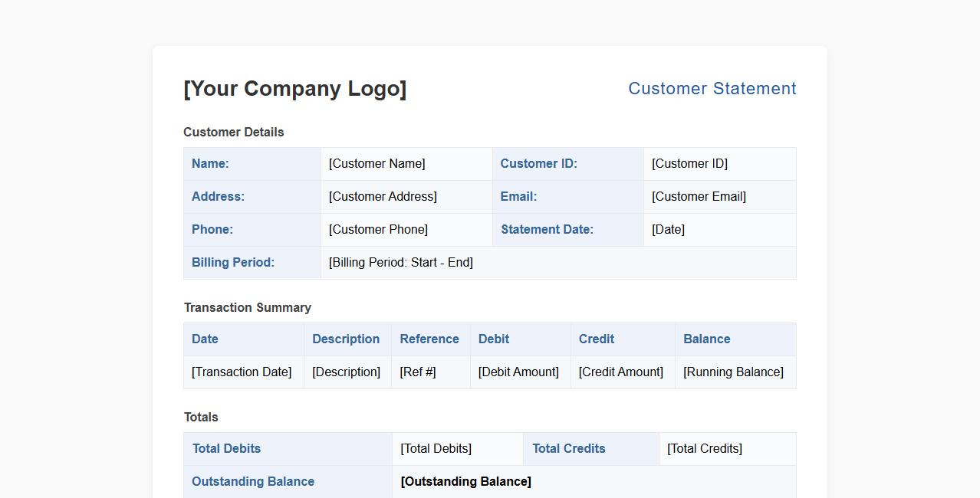Viewport: 980px width, 498px height.
Task: Select the Running Balance placeholder text
Action: [x=733, y=372]
